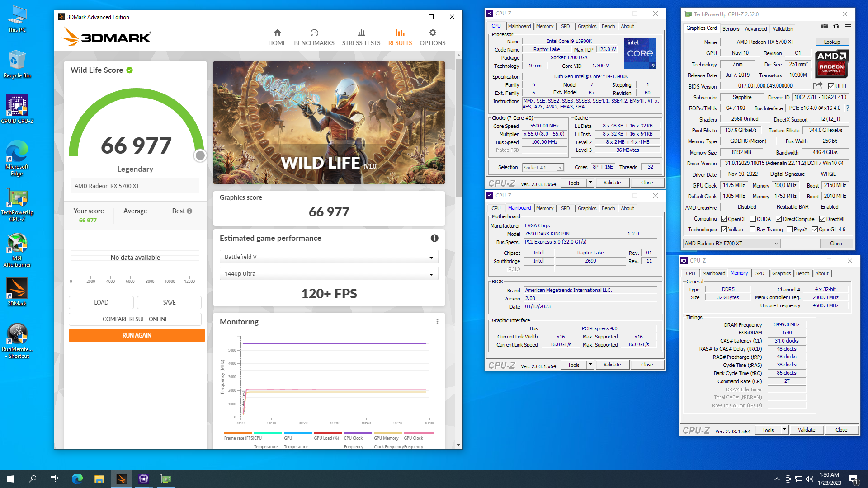This screenshot has height=488, width=868.
Task: Open OPTIONS gear in 3DMark
Action: pos(433,33)
